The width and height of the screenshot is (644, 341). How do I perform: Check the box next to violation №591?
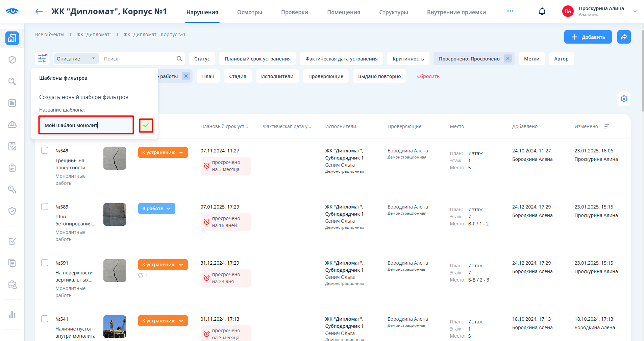[45, 263]
